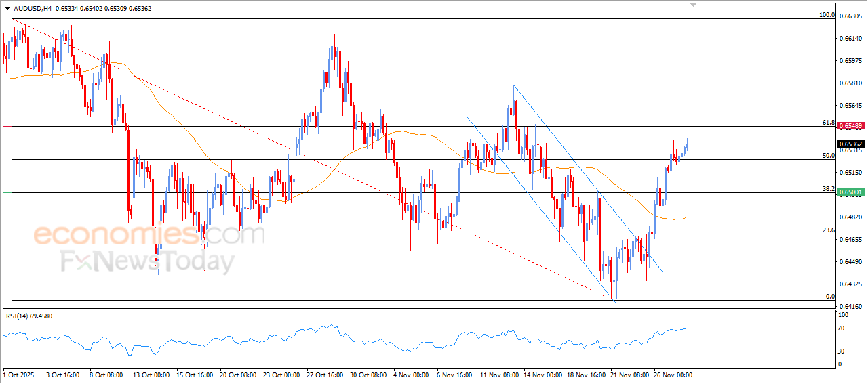Select the 23.6 Fibonacci level label
Viewport: 868px width, 384px height.
point(827,230)
